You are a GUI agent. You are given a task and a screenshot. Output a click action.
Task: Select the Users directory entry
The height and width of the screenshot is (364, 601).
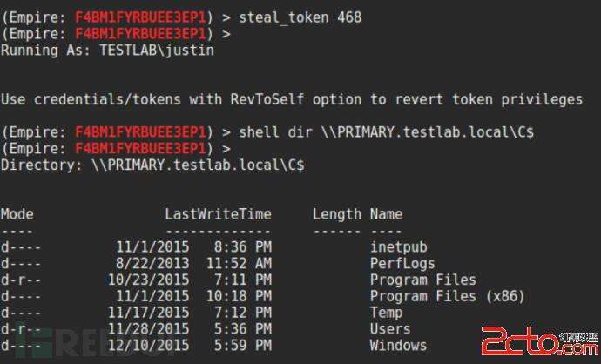click(x=390, y=329)
